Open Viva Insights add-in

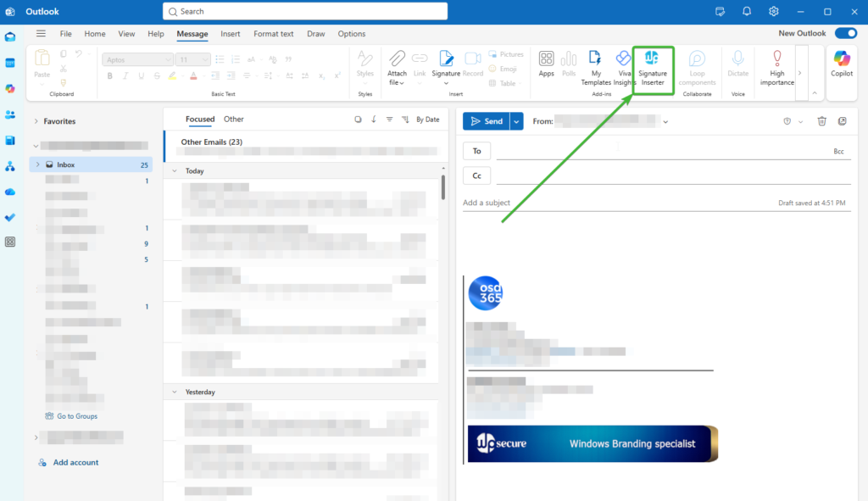tap(624, 68)
